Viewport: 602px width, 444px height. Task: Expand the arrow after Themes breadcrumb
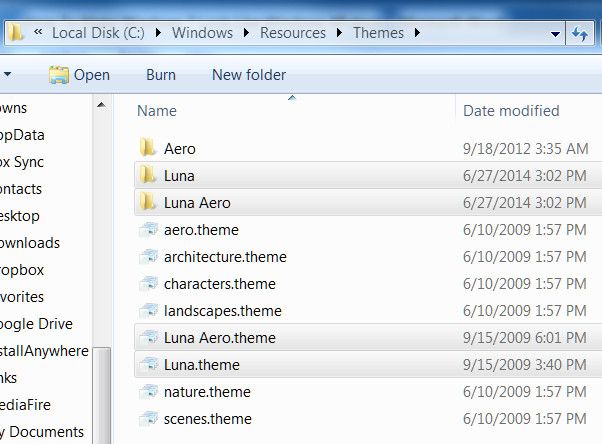point(417,33)
